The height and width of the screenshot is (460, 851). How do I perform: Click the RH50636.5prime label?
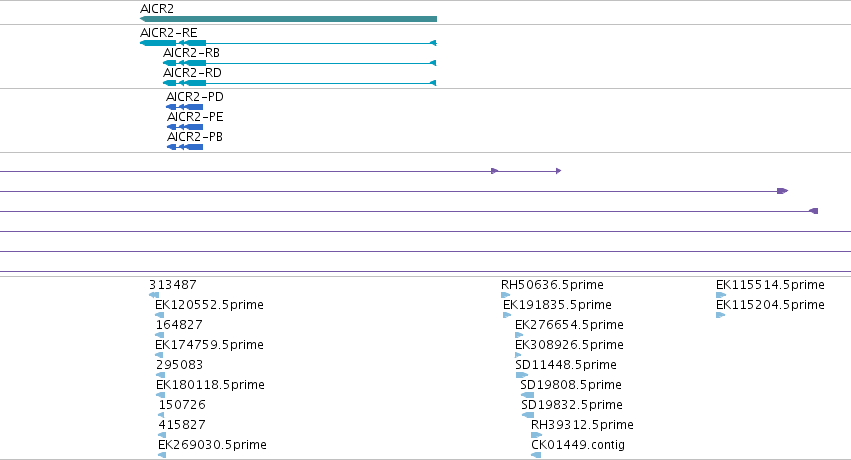click(x=552, y=285)
